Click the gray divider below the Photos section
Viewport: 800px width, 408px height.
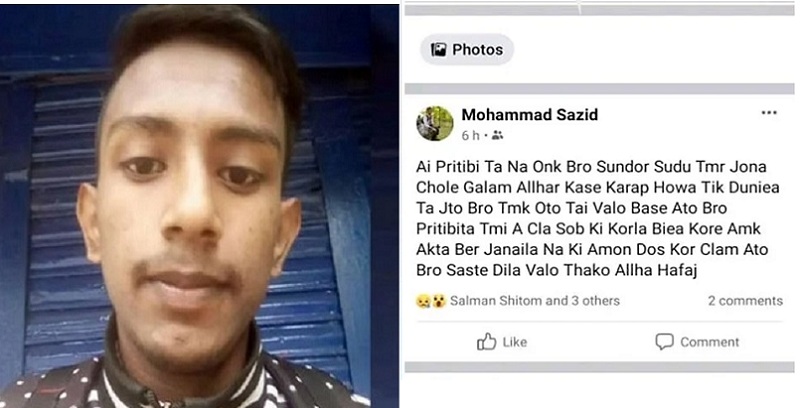pyautogui.click(x=599, y=89)
